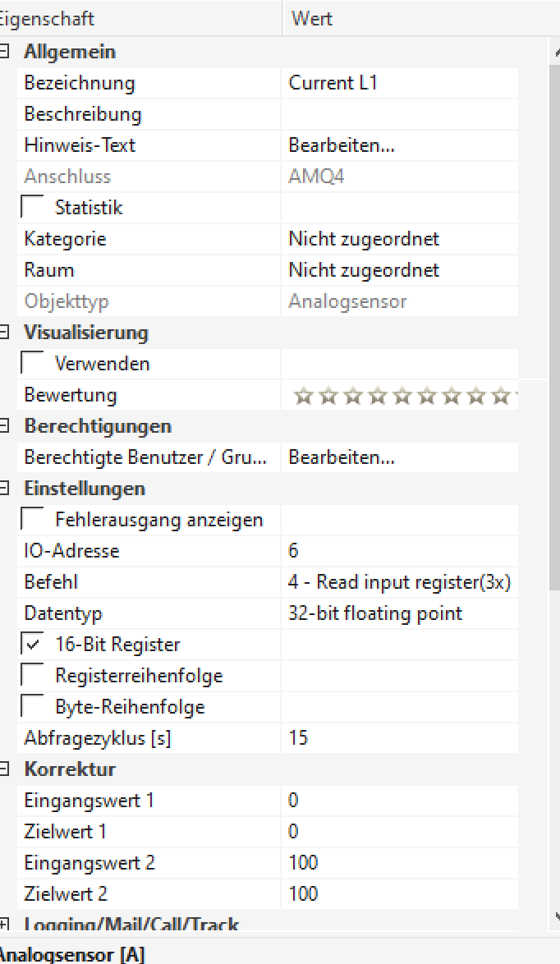
Task: Collapse the Allgemein section
Action: (5, 52)
